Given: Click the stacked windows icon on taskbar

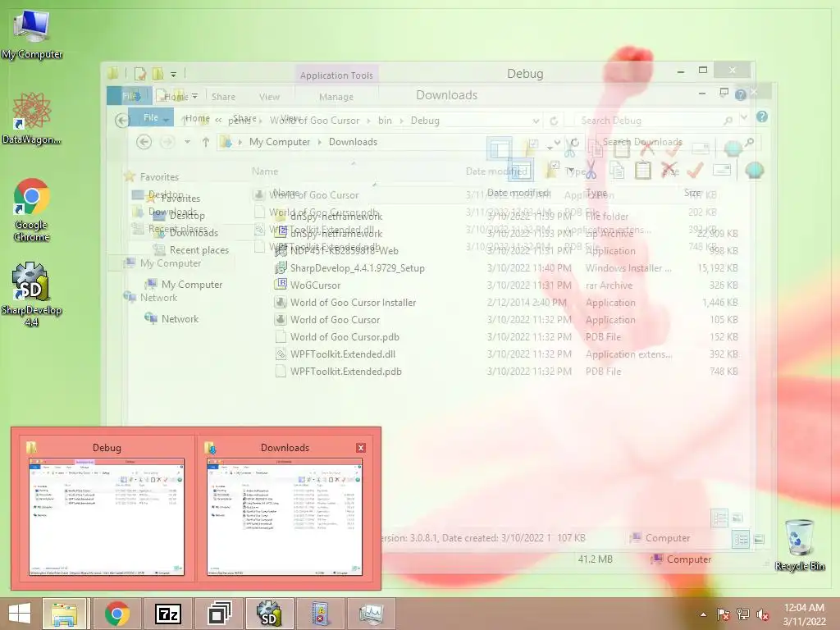Looking at the screenshot, I should 218,614.
